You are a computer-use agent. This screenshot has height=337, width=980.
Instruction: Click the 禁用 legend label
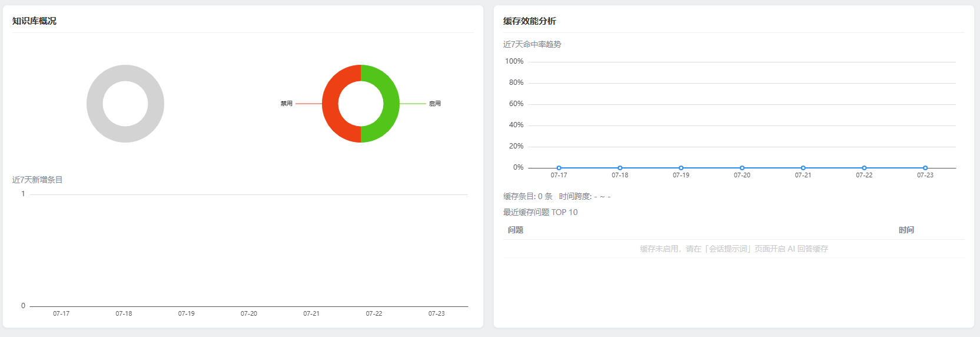point(287,104)
